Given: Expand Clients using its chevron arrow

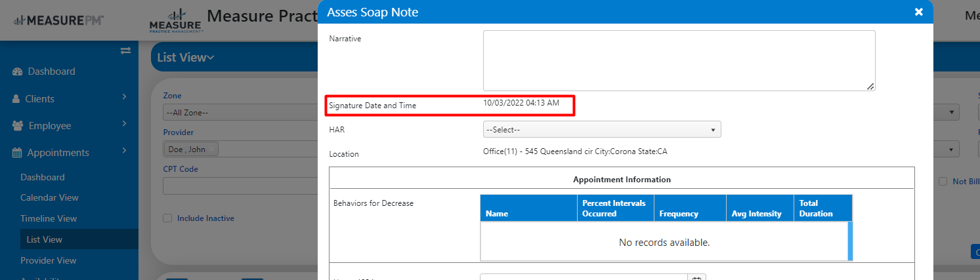Looking at the screenshot, I should pos(124,98).
